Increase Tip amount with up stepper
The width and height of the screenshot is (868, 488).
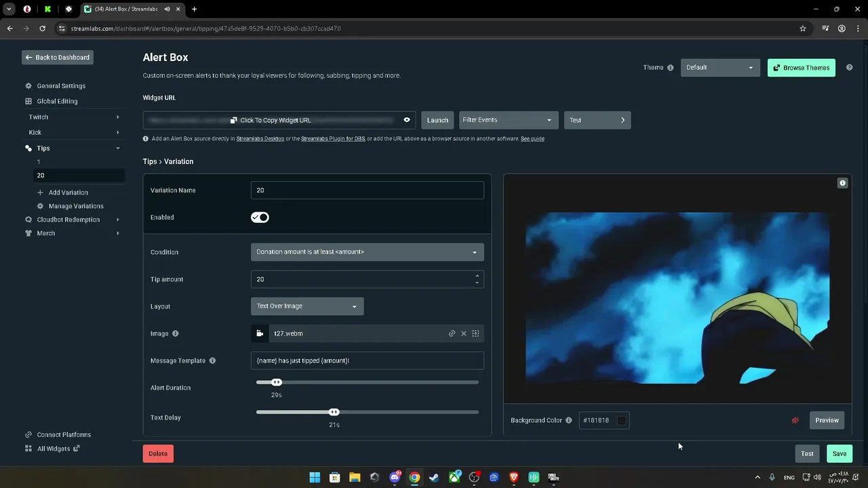tap(477, 276)
